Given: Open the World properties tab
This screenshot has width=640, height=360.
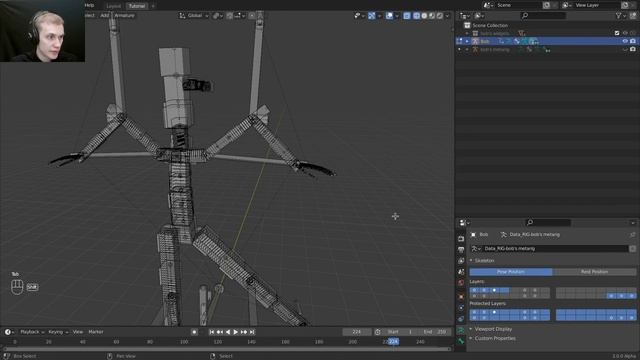Looking at the screenshot, I should click(x=461, y=282).
